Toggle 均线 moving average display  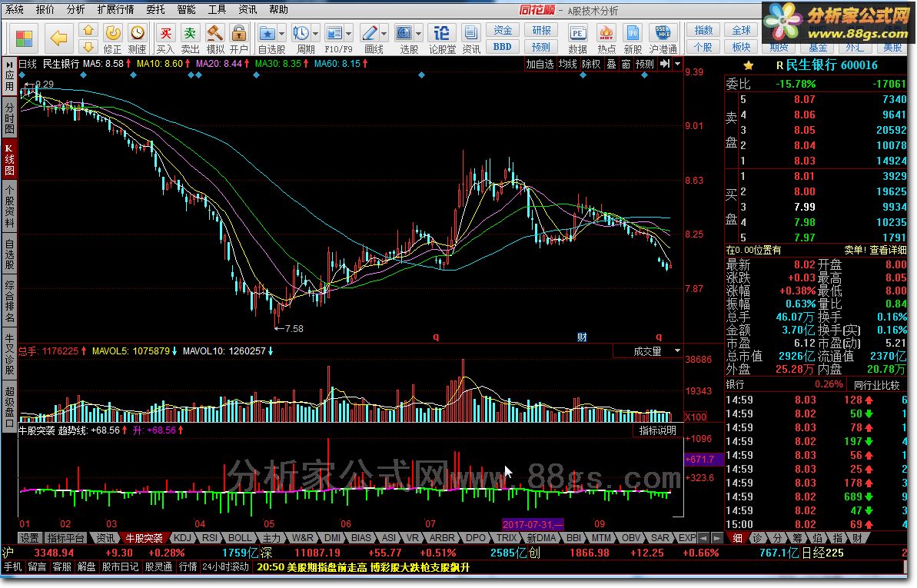click(x=568, y=64)
